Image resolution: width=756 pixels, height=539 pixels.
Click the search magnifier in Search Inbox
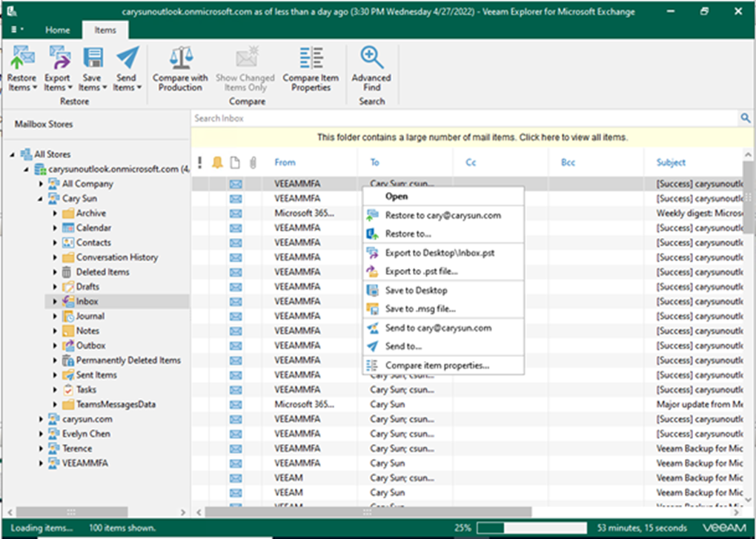[746, 118]
